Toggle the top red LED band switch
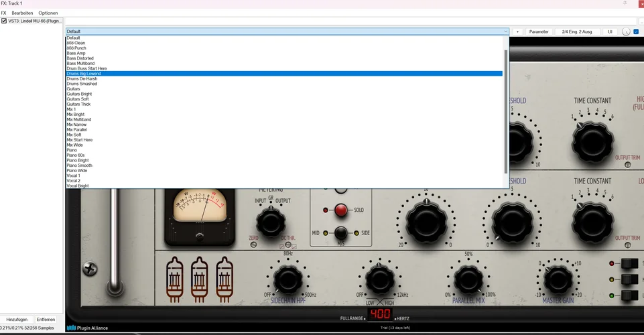This screenshot has width=644, height=335. click(629, 263)
